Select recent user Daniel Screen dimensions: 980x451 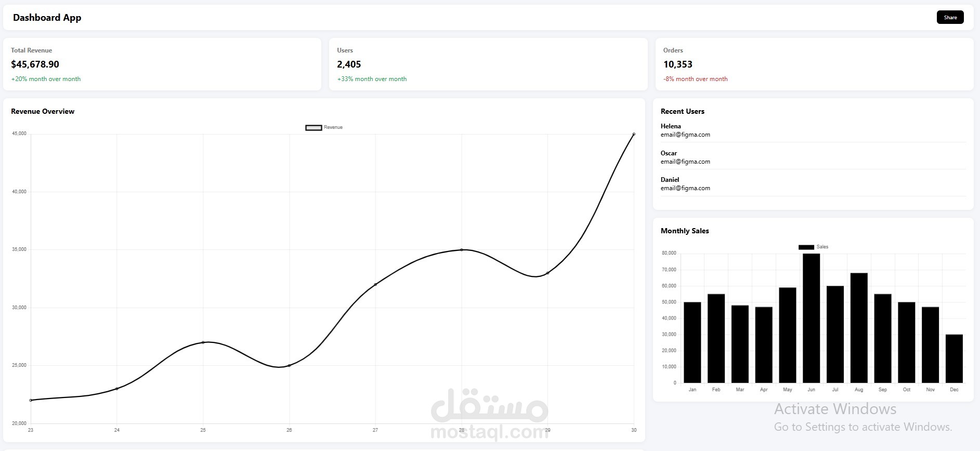point(813,184)
